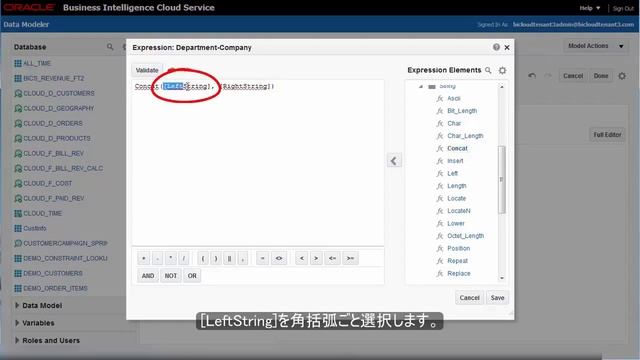Image resolution: width=640 pixels, height=360 pixels.
Task: Click the scroll-down arrow in Expression Elements
Action: pyautogui.click(x=502, y=278)
